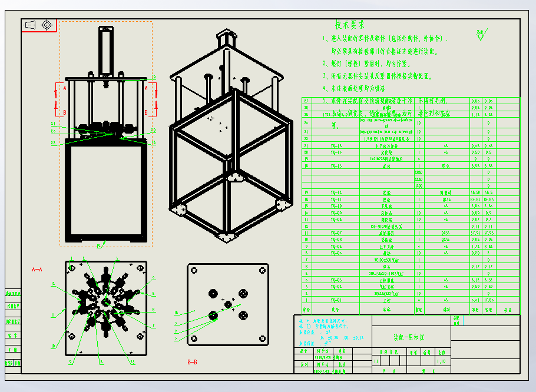Select the drawing title text in title block
The image size is (536, 392).
[409, 337]
